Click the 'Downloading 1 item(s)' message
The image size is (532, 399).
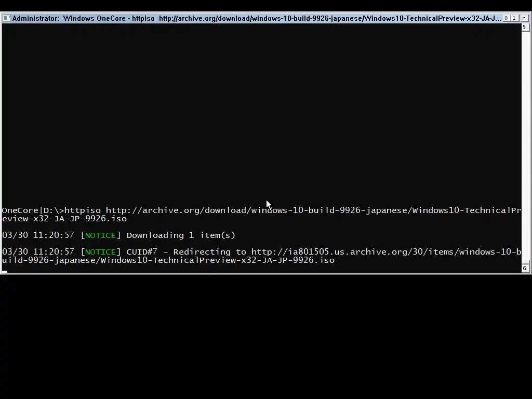(x=181, y=235)
